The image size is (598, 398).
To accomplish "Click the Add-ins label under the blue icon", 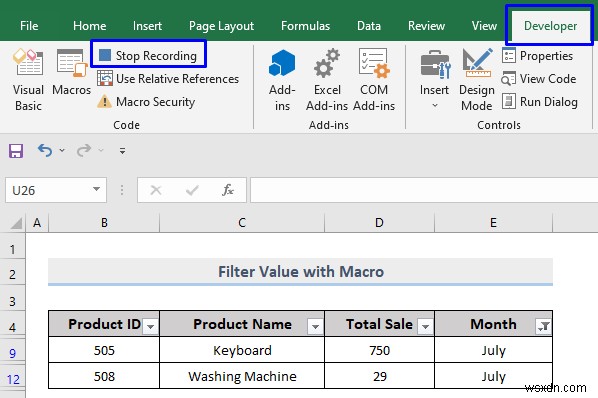I will click(x=282, y=98).
